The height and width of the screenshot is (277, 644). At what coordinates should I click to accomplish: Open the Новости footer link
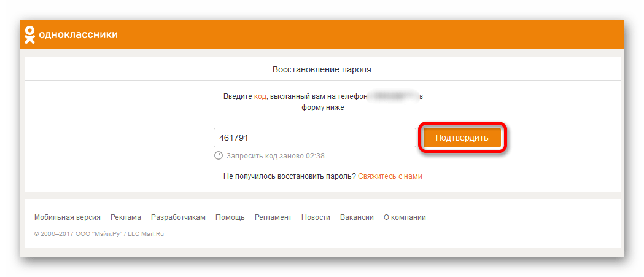coord(316,217)
